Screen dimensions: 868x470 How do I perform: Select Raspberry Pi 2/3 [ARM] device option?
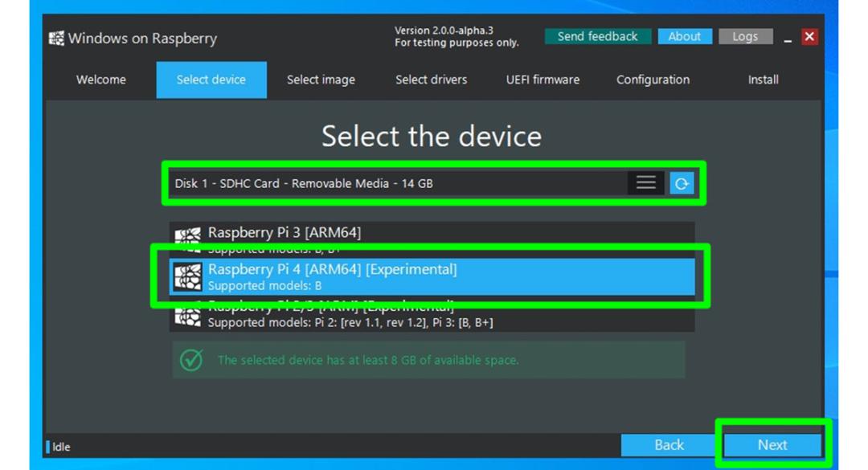coord(432,314)
